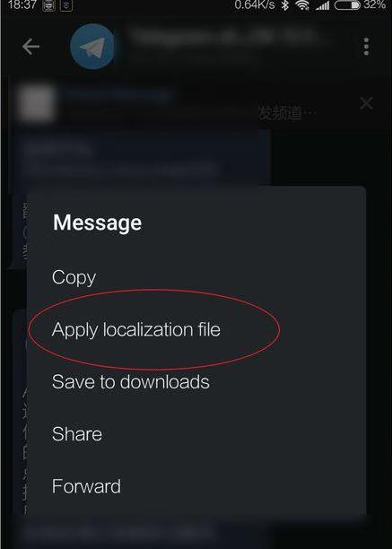The width and height of the screenshot is (392, 549).
Task: Tap the Bluetooth icon in the status bar
Action: pyautogui.click(x=285, y=4)
